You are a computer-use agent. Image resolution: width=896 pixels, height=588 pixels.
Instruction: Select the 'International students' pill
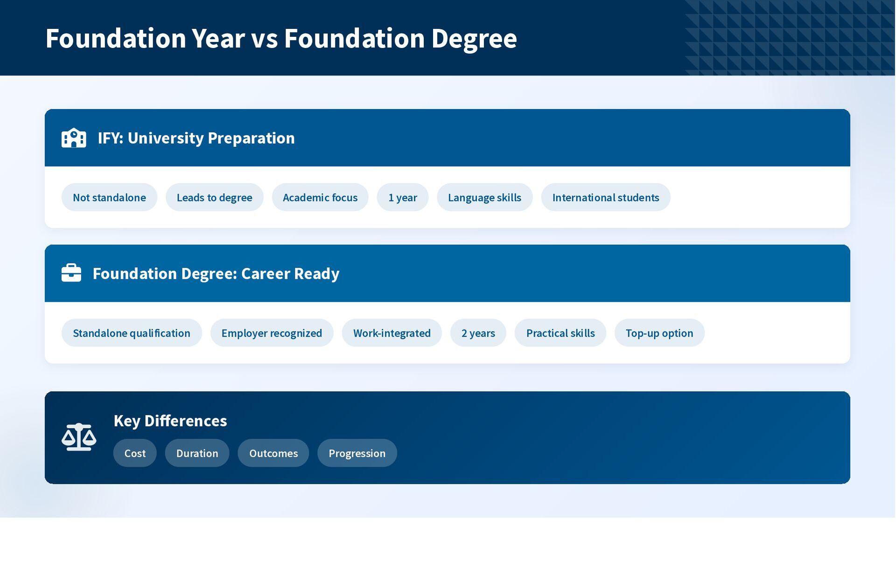tap(606, 198)
